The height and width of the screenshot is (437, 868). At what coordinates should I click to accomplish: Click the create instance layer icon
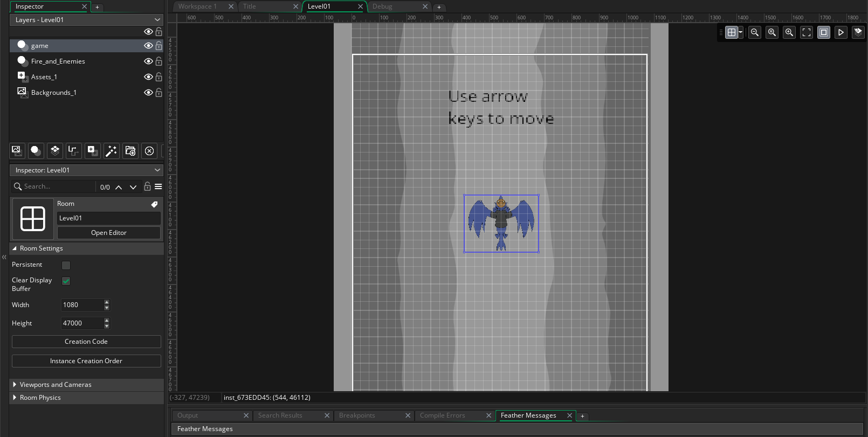tap(36, 151)
